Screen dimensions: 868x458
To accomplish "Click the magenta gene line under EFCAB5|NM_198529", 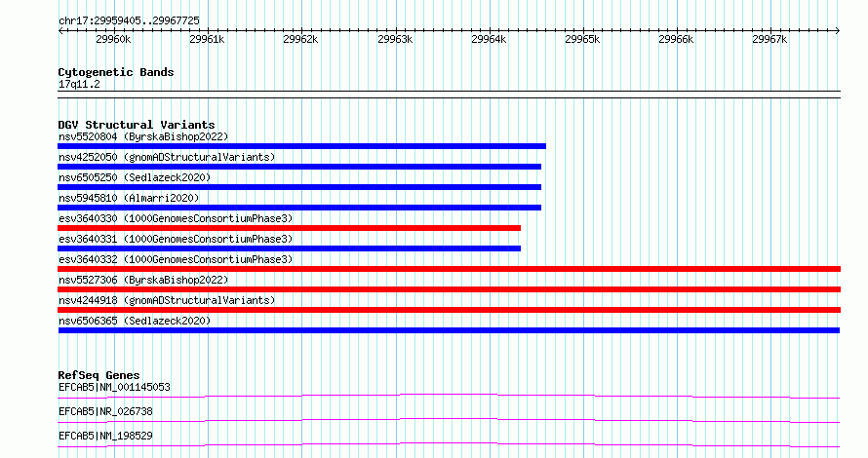I will coord(449,444).
